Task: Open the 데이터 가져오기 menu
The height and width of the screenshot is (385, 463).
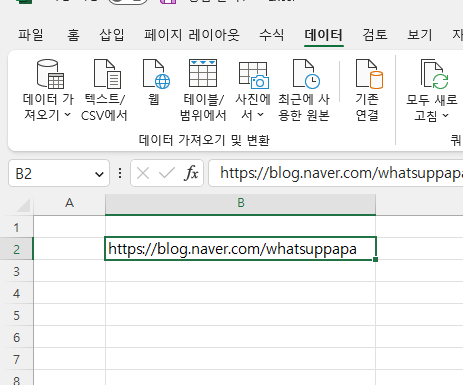Action: [48, 90]
